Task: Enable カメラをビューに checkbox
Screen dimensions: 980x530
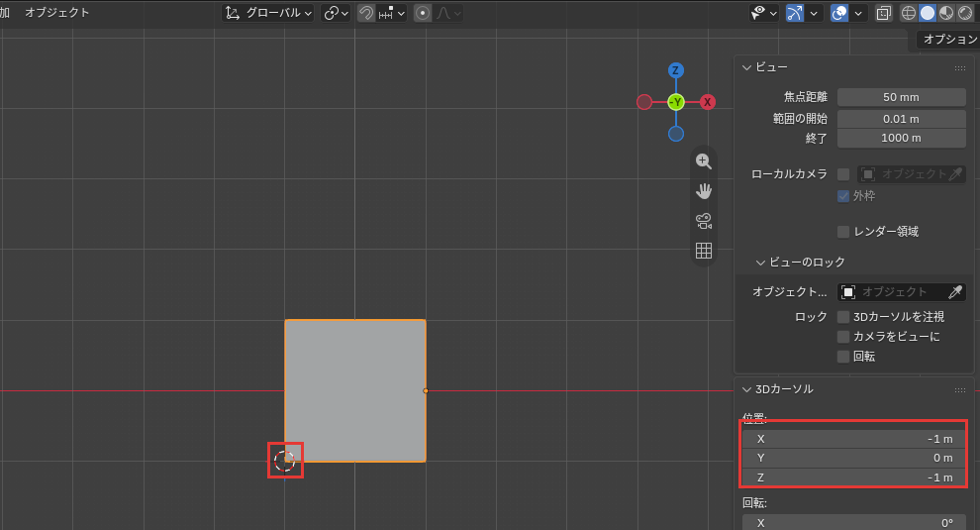Action: (x=843, y=337)
